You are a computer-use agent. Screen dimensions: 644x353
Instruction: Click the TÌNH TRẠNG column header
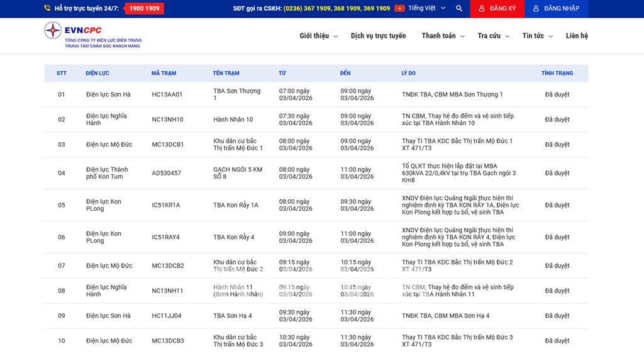point(557,74)
